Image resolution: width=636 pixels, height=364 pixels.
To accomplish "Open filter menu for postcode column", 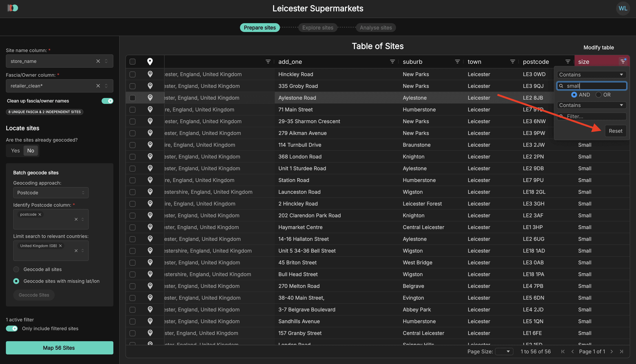I will point(568,62).
